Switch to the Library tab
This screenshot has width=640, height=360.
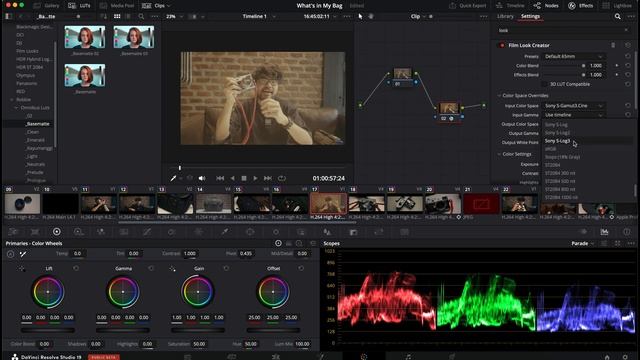coord(505,16)
